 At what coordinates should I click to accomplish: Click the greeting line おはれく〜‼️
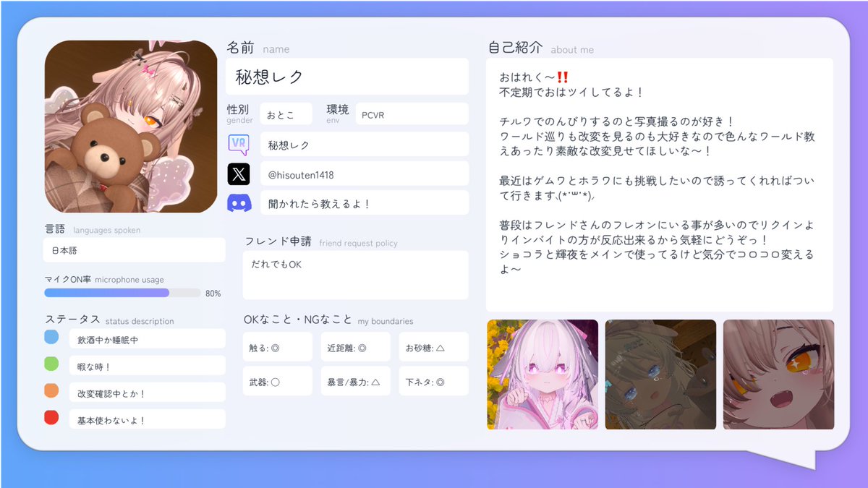(x=534, y=77)
